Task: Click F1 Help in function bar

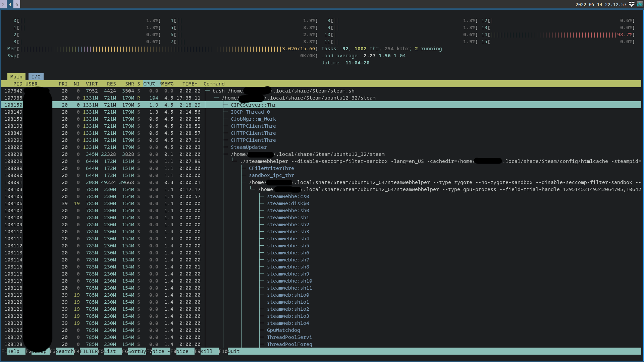Action: click(13, 351)
